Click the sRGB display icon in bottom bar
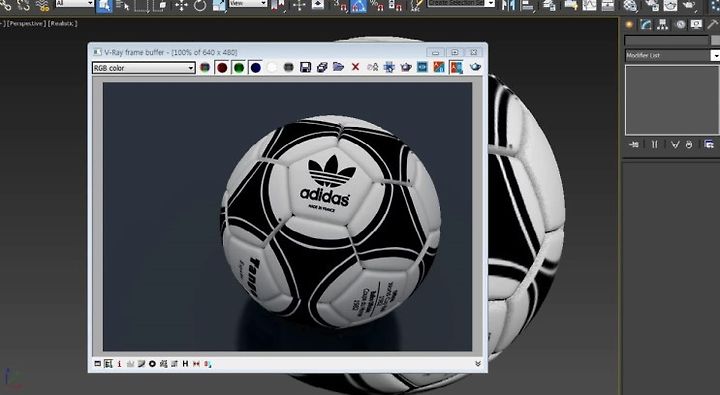This screenshot has height=395, width=720. coord(163,364)
